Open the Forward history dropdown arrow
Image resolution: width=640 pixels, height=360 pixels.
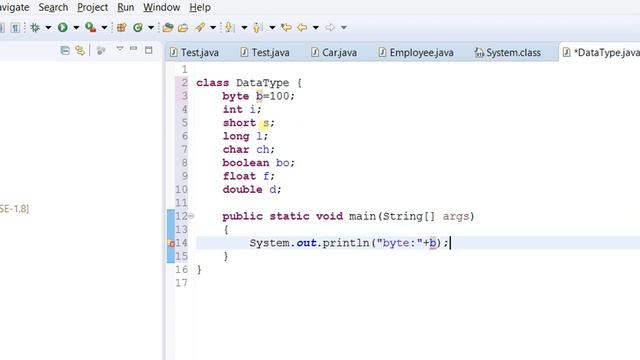(x=344, y=28)
